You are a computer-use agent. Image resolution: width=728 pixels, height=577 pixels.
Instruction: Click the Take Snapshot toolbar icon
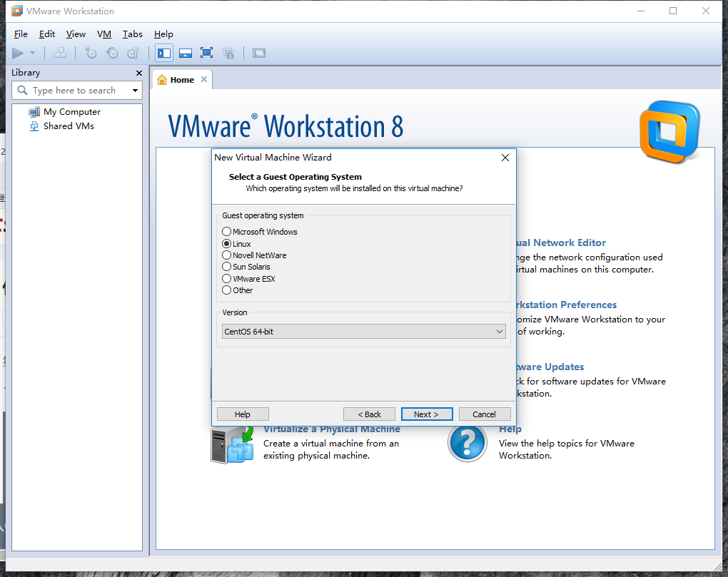91,53
